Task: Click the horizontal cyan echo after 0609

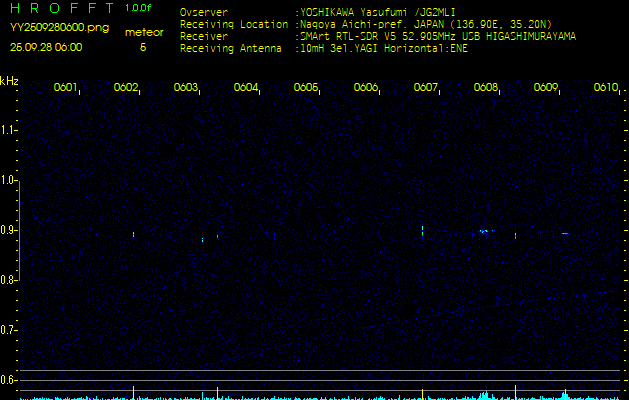Action: coord(565,233)
